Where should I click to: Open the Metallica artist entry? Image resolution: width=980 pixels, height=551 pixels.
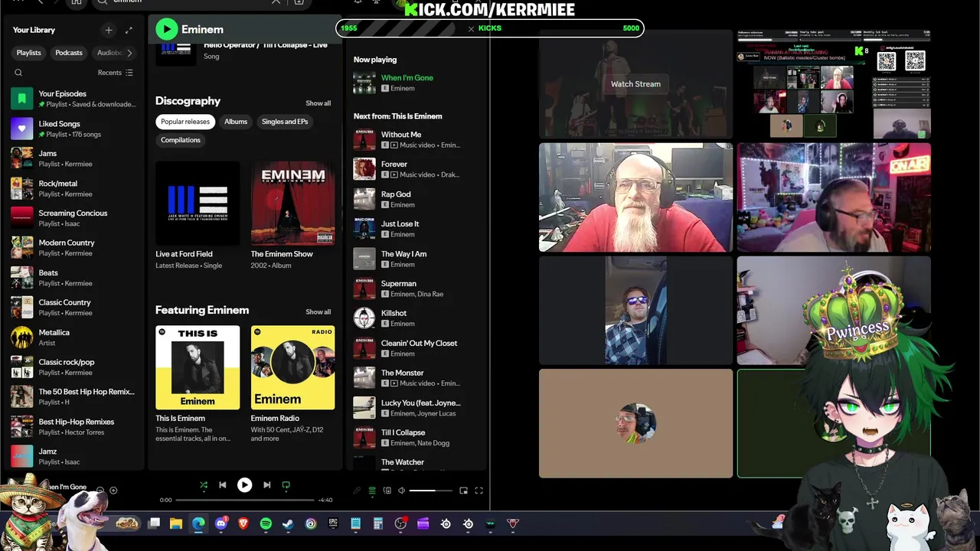coord(74,337)
